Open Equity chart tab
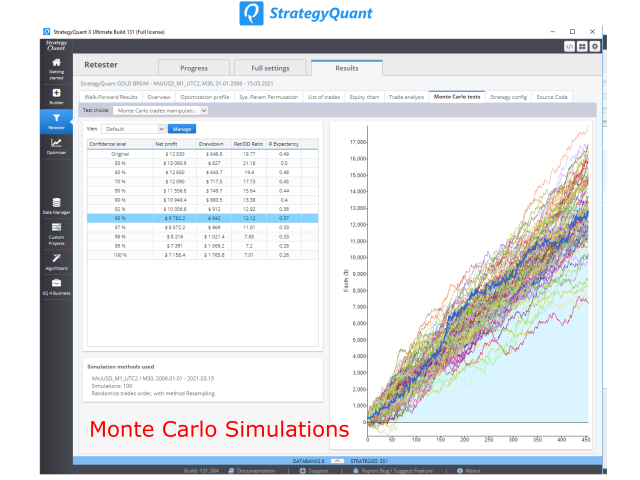 coord(364,97)
